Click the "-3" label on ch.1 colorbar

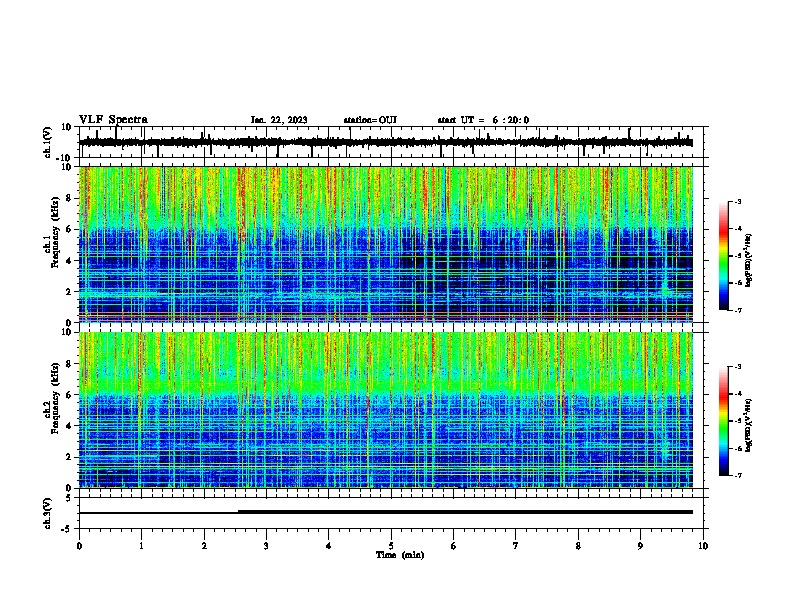738,202
